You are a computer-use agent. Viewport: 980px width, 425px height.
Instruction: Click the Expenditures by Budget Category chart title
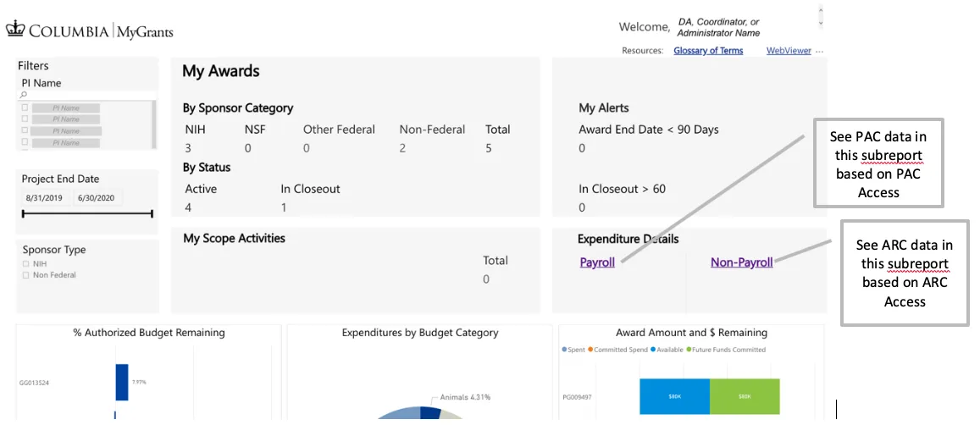(x=420, y=333)
